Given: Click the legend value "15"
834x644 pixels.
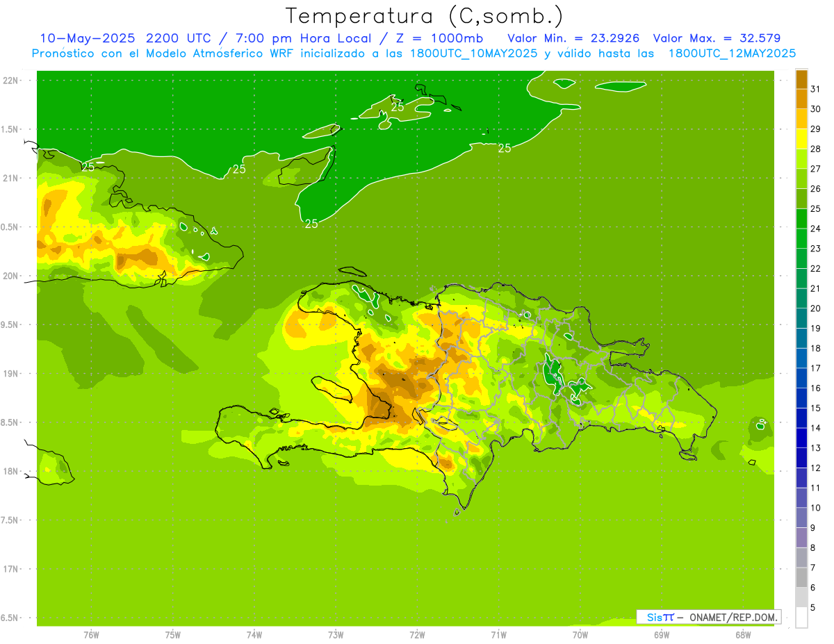Looking at the screenshot, I should tap(815, 408).
